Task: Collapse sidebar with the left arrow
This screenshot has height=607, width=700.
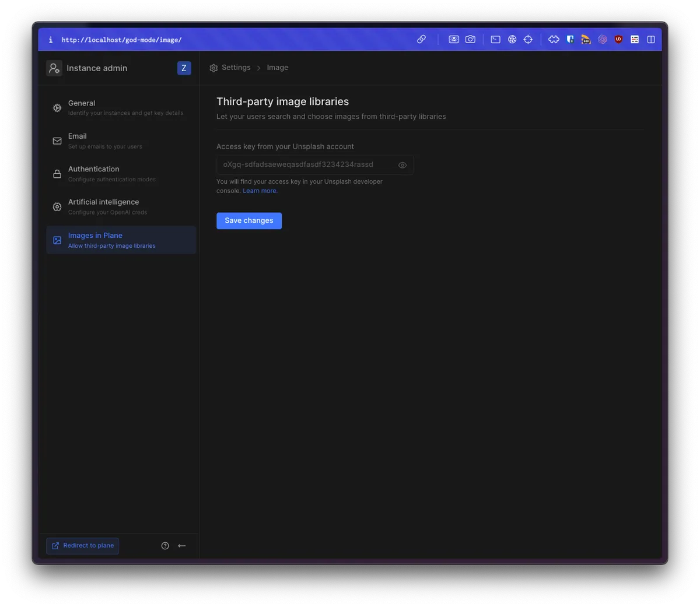Action: 182,546
